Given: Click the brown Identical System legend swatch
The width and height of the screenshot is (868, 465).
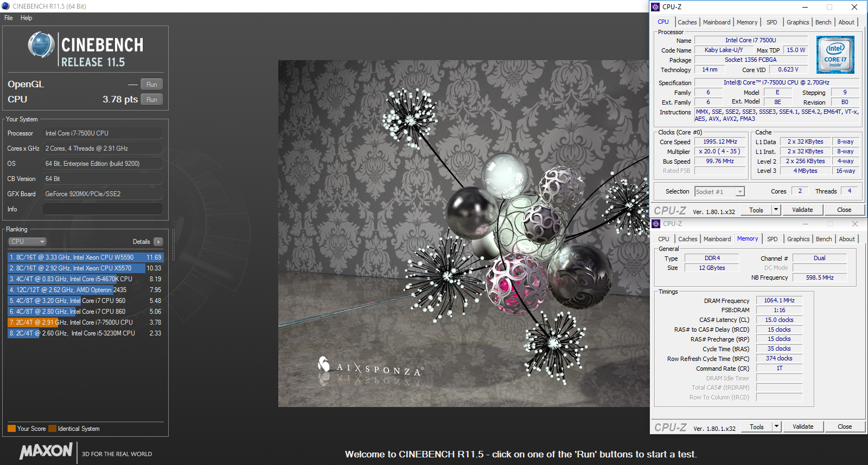Looking at the screenshot, I should pyautogui.click(x=52, y=429).
